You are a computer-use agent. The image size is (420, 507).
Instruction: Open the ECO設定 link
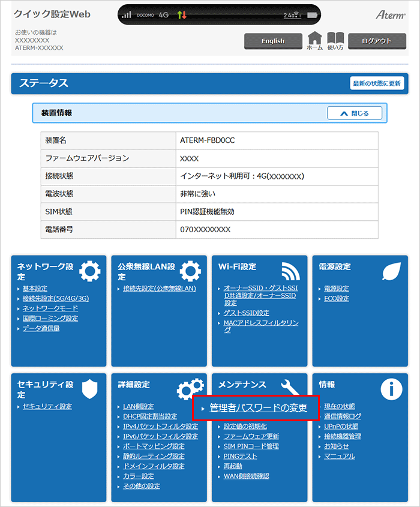coord(336,298)
